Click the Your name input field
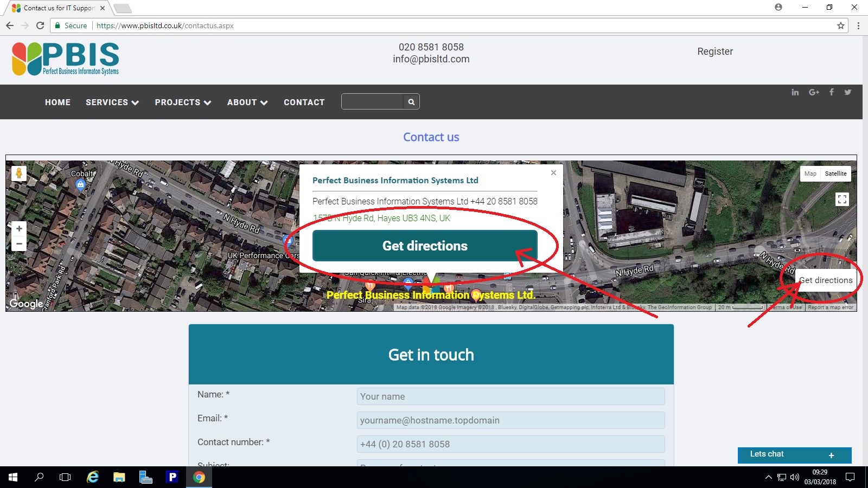 pos(510,396)
